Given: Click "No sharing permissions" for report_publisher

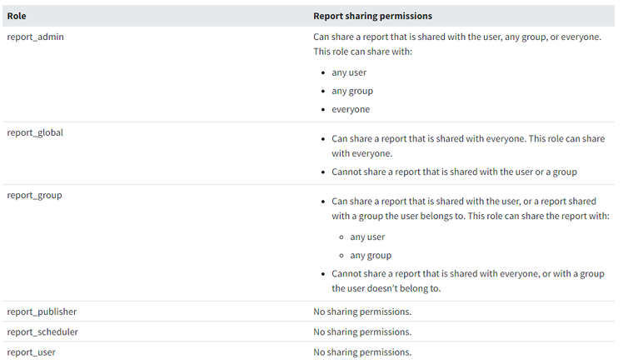Looking at the screenshot, I should [362, 312].
